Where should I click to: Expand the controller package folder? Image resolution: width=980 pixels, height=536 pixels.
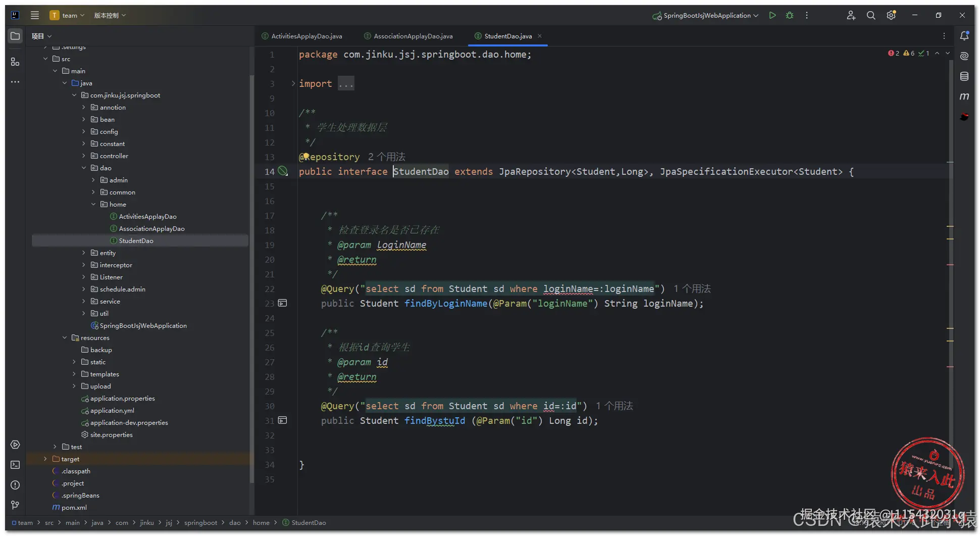[84, 156]
